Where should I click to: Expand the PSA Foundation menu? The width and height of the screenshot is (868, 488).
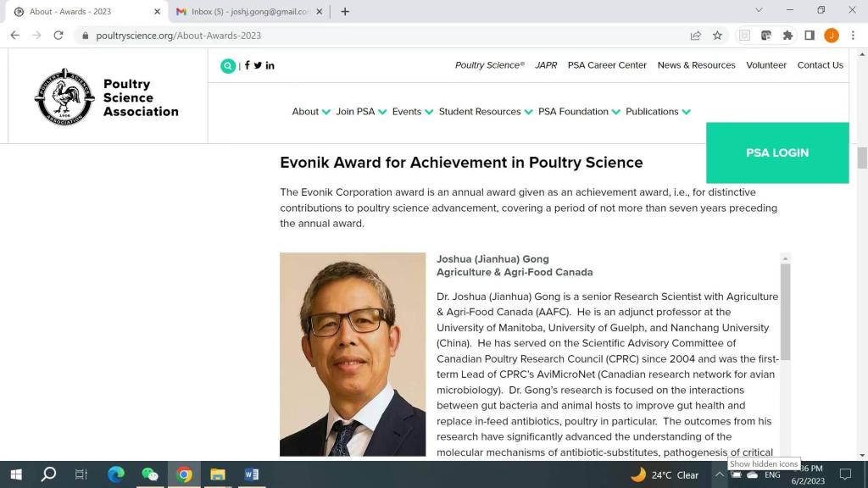tap(579, 112)
